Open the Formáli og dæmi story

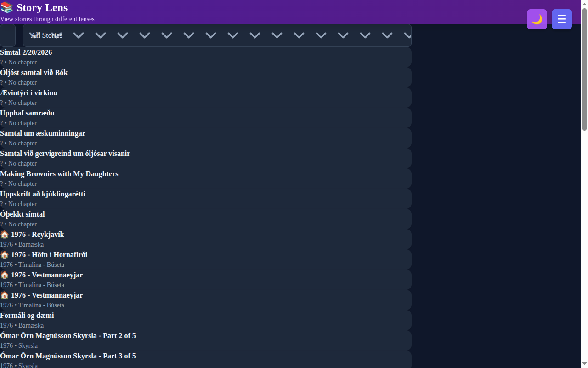(27, 316)
